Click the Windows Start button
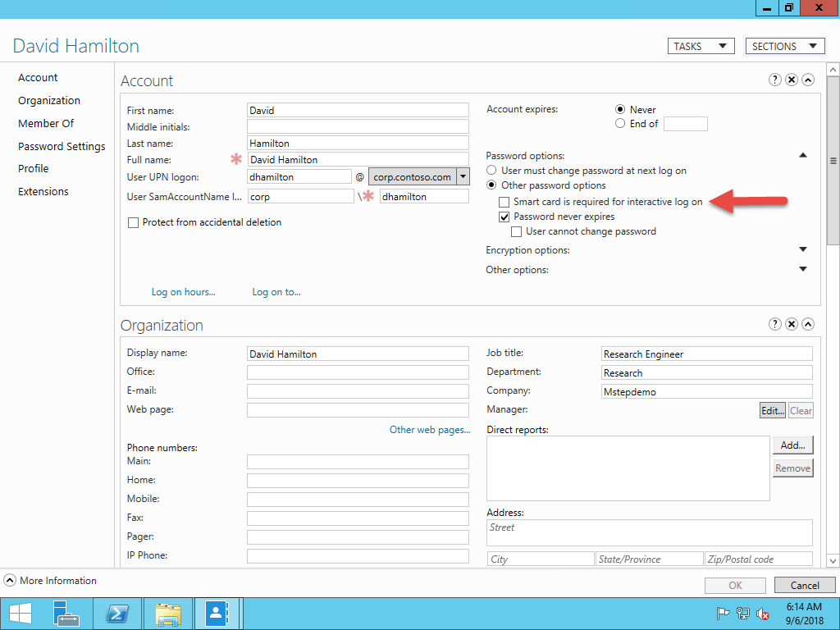Image resolution: width=840 pixels, height=630 pixels. coord(20,614)
